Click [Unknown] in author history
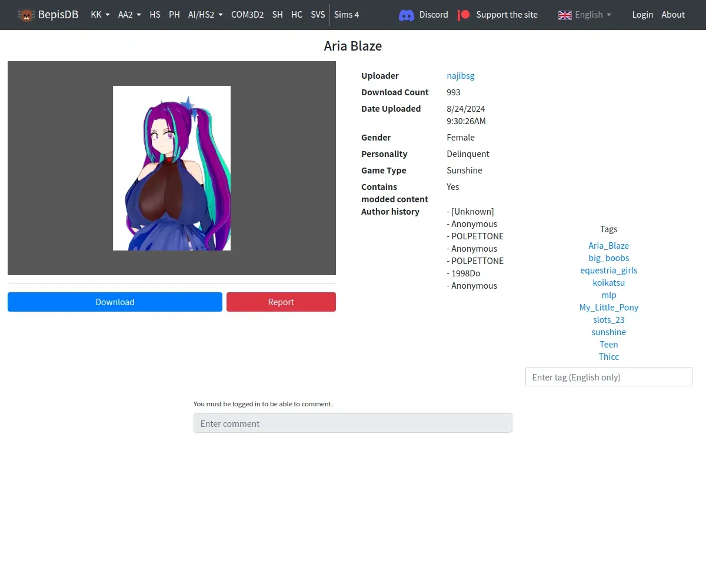 coord(472,212)
